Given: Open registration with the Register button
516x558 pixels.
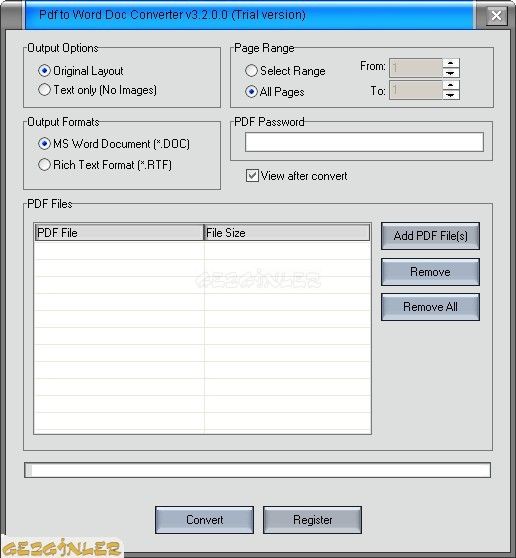Looking at the screenshot, I should (x=312, y=520).
